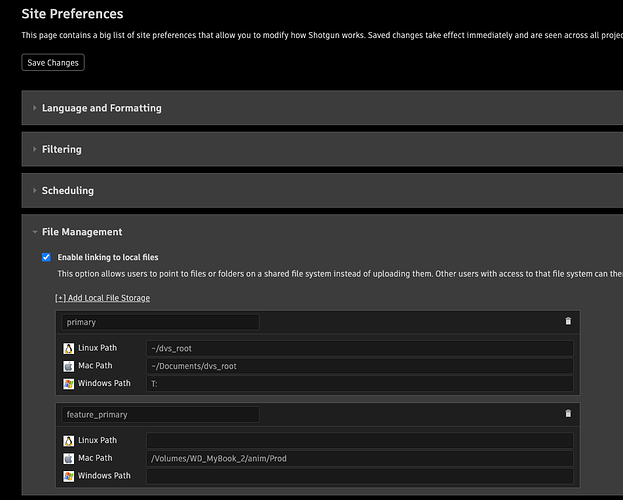
Task: Delete the primary local file storage
Action: tap(568, 322)
